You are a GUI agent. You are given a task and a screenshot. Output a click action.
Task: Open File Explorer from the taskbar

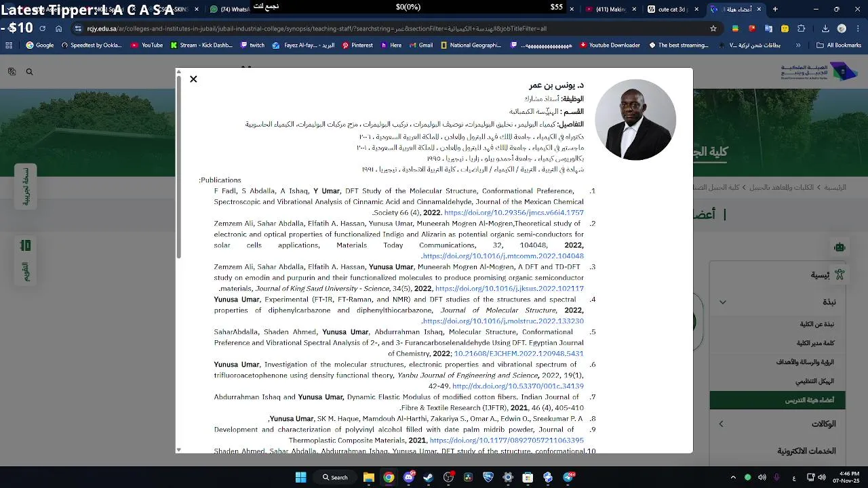coord(369,477)
